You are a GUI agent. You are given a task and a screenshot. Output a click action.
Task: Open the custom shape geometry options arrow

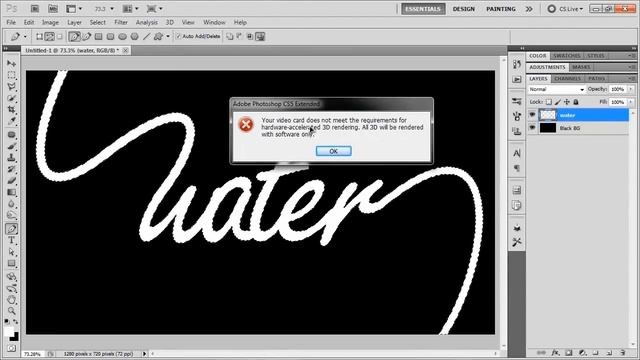click(x=168, y=37)
